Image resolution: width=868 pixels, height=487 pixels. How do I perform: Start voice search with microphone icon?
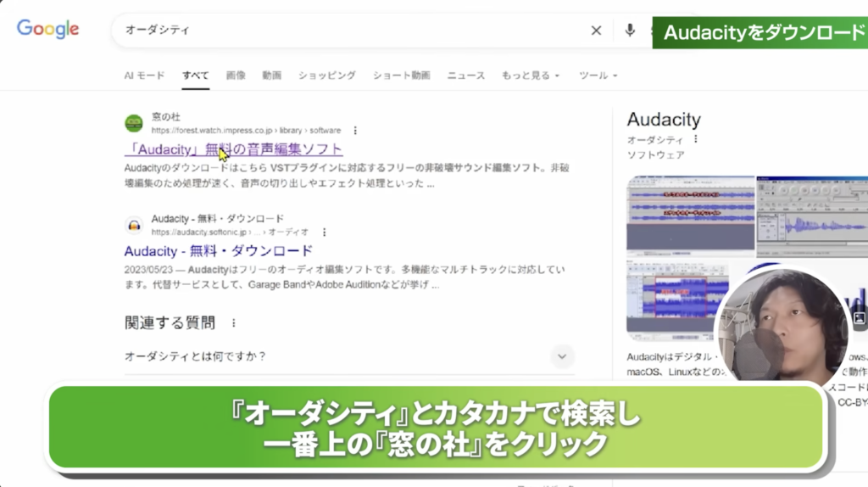click(630, 31)
